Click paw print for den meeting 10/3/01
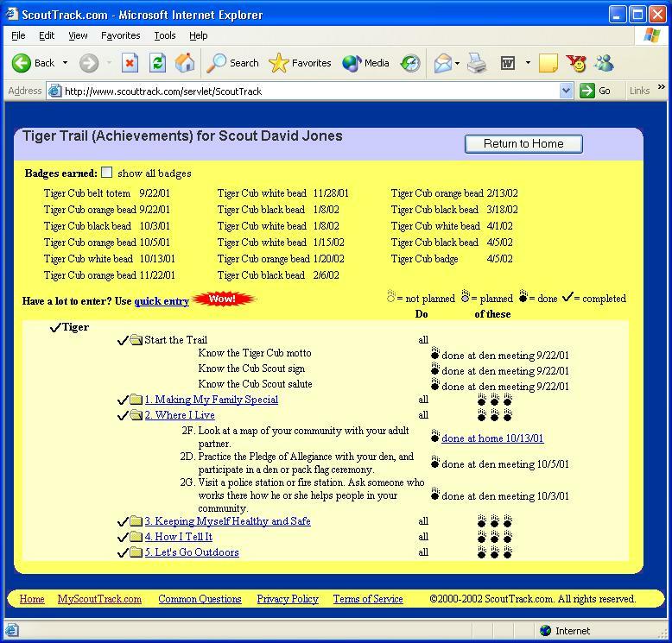Image resolution: width=672 pixels, height=643 pixels. (x=435, y=494)
